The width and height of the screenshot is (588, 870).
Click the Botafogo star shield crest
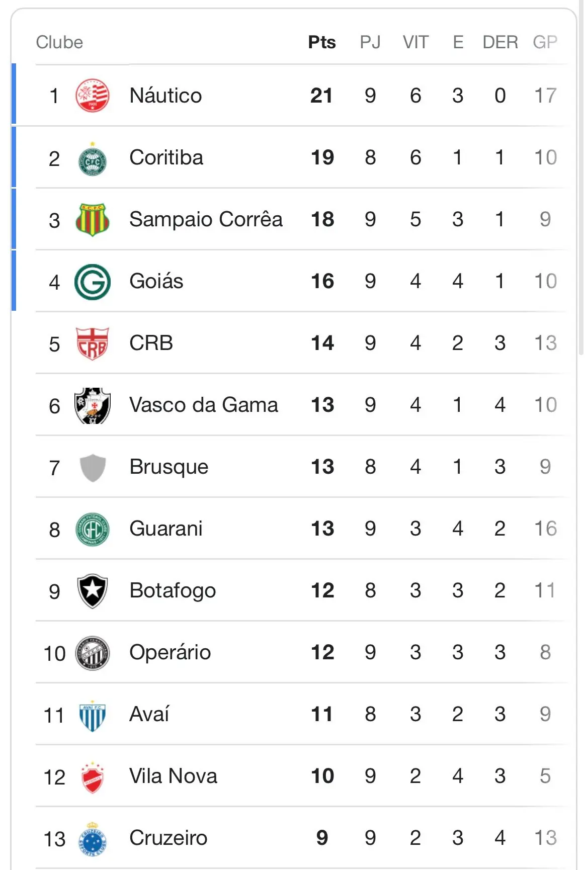click(93, 591)
